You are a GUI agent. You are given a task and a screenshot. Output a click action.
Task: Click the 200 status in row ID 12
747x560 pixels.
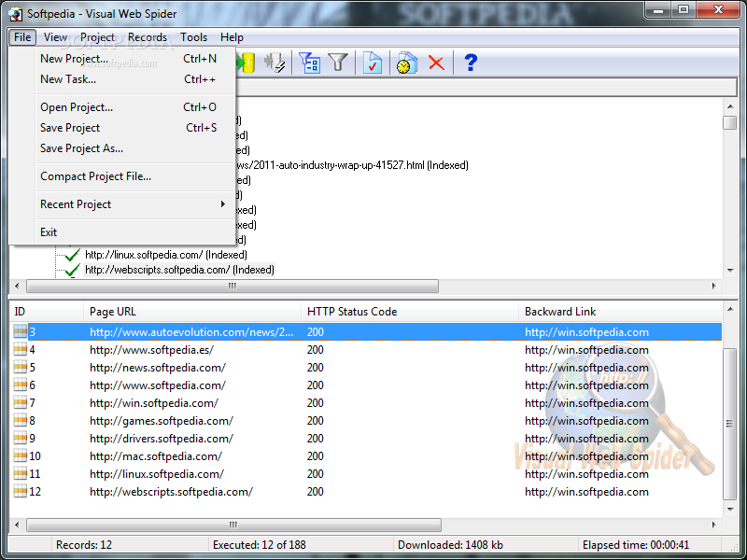coord(316,492)
